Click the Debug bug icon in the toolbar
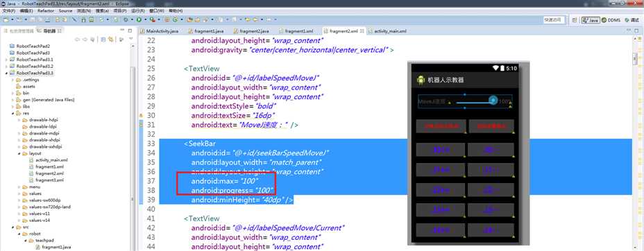This screenshot has height=251, width=644. pyautogui.click(x=126, y=19)
